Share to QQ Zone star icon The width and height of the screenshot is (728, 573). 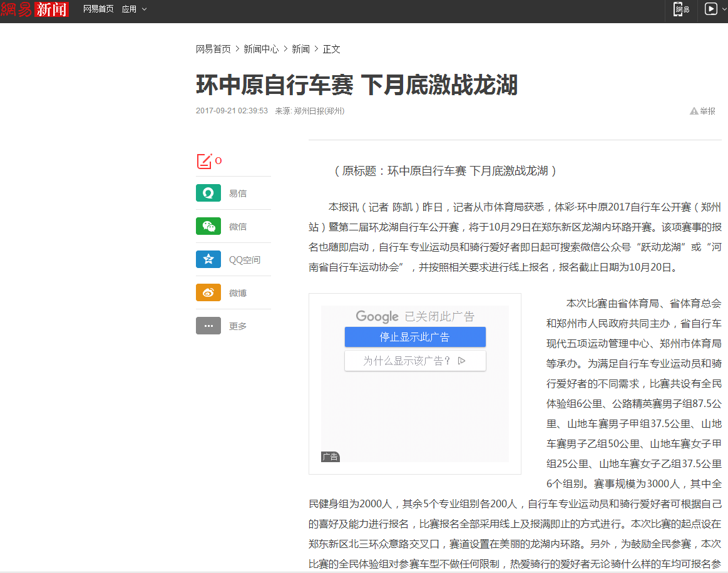tap(208, 260)
